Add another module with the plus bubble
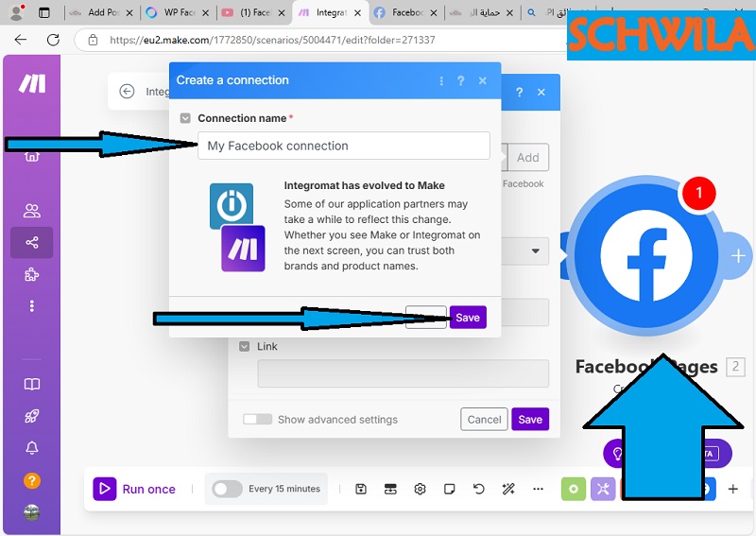The width and height of the screenshot is (756, 536). [x=738, y=255]
